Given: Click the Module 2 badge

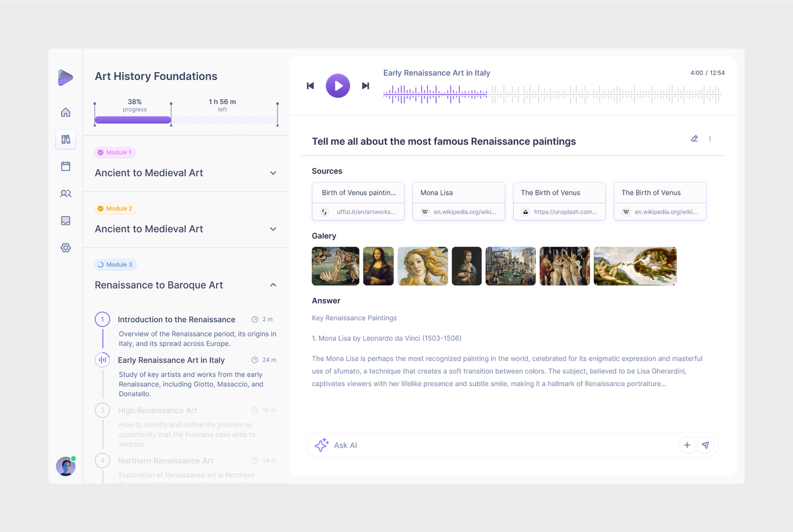Looking at the screenshot, I should point(115,208).
